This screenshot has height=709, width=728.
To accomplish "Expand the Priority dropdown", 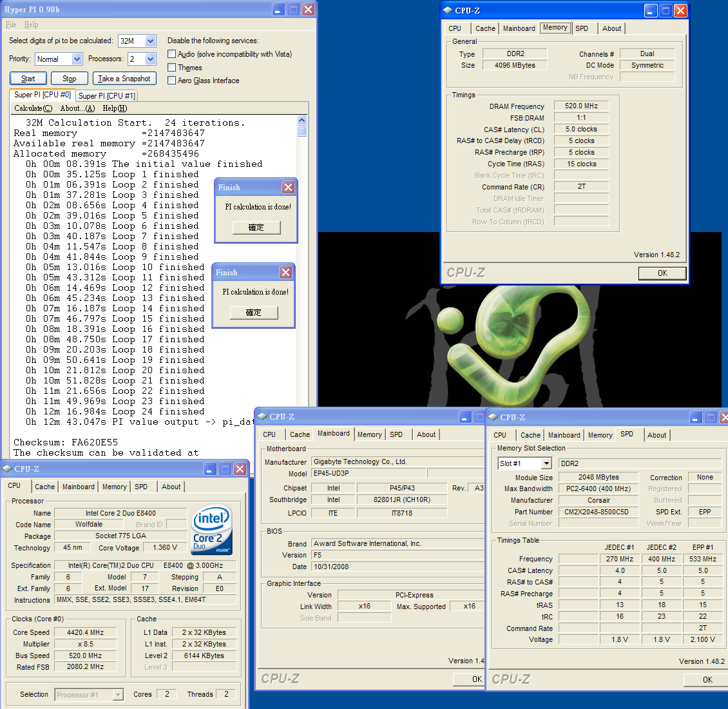I will pos(77,59).
